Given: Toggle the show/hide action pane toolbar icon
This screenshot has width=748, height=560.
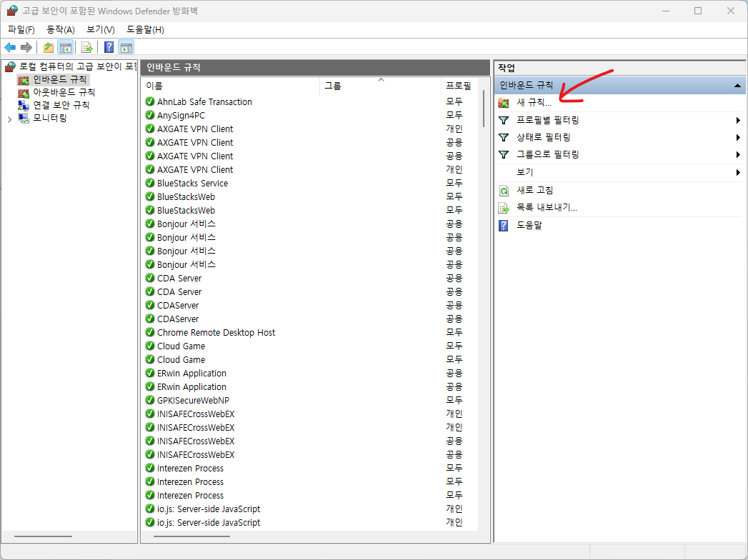Looking at the screenshot, I should pyautogui.click(x=126, y=47).
